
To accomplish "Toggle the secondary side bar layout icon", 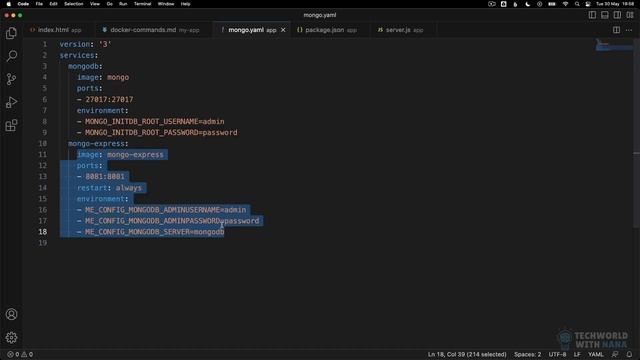I will pyautogui.click(x=618, y=15).
